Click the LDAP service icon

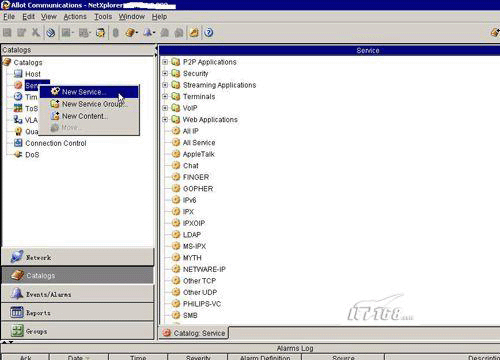pyautogui.click(x=176, y=235)
